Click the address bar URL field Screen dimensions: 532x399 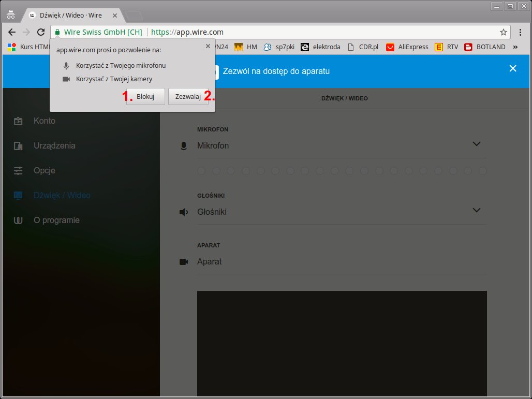tap(311, 32)
